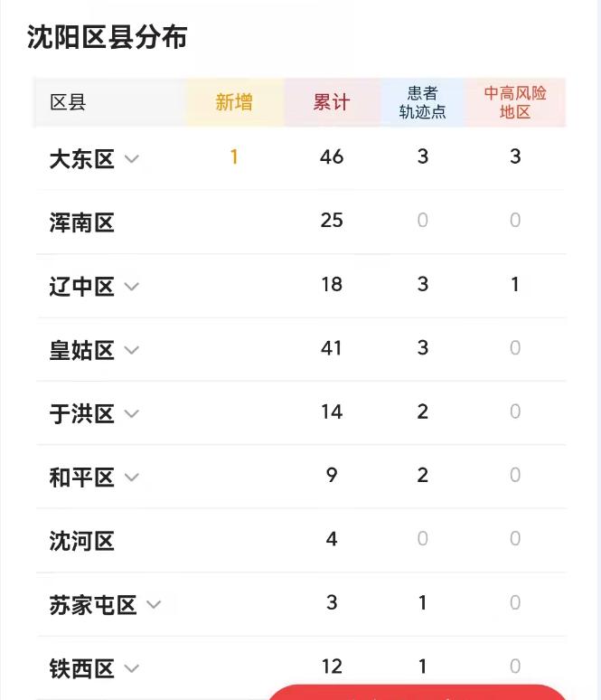Select the 累计 column header
Image resolution: width=601 pixels, height=700 pixels.
(332, 102)
